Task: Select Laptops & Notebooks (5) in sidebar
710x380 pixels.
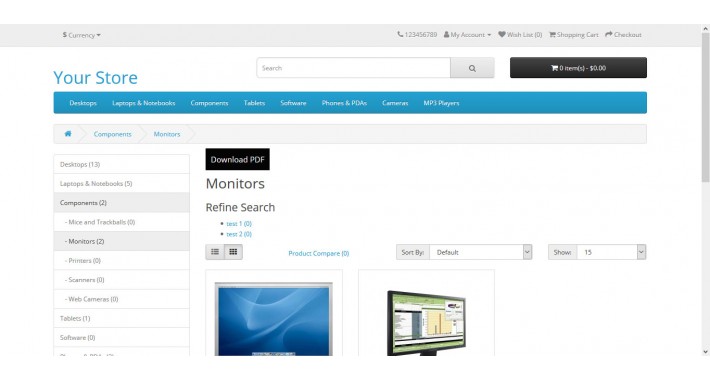Action: point(121,183)
